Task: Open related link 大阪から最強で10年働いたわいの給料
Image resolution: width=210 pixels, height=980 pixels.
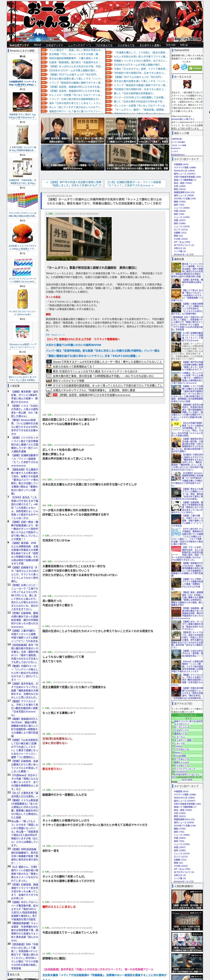Action: point(74,345)
